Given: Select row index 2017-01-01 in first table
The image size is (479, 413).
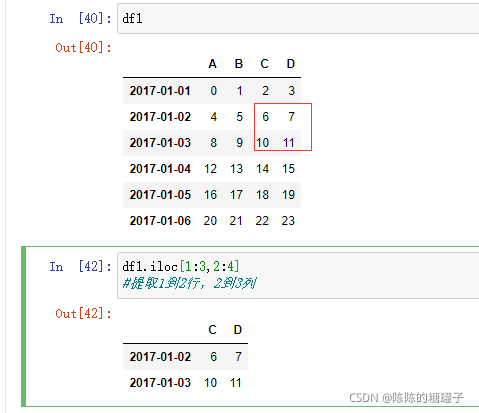Looking at the screenshot, I should tap(160, 91).
